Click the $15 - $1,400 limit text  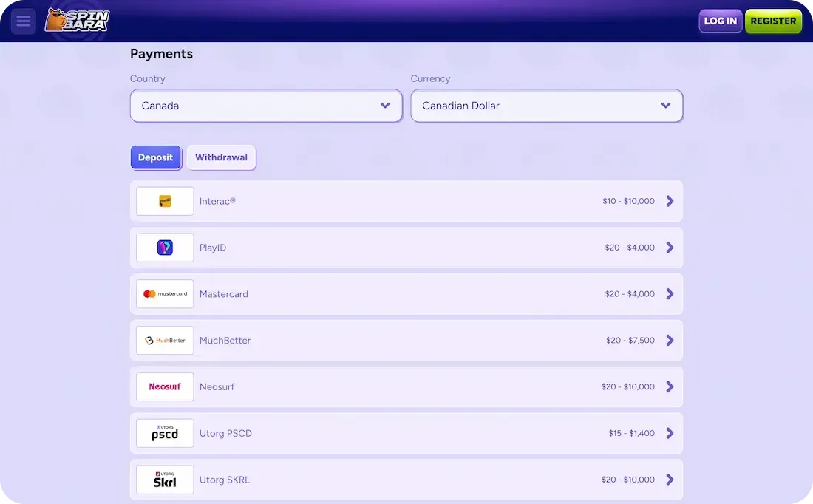coord(631,433)
